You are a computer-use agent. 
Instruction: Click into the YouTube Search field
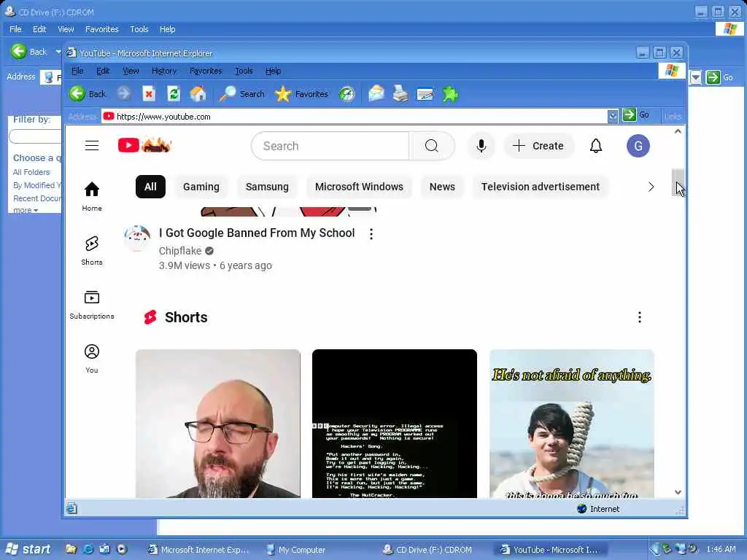pyautogui.click(x=330, y=146)
